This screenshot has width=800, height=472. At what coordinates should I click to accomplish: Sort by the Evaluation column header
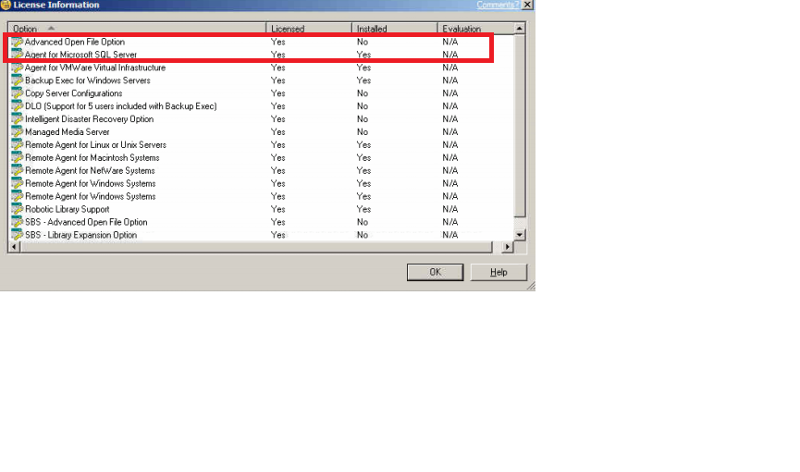(x=476, y=29)
